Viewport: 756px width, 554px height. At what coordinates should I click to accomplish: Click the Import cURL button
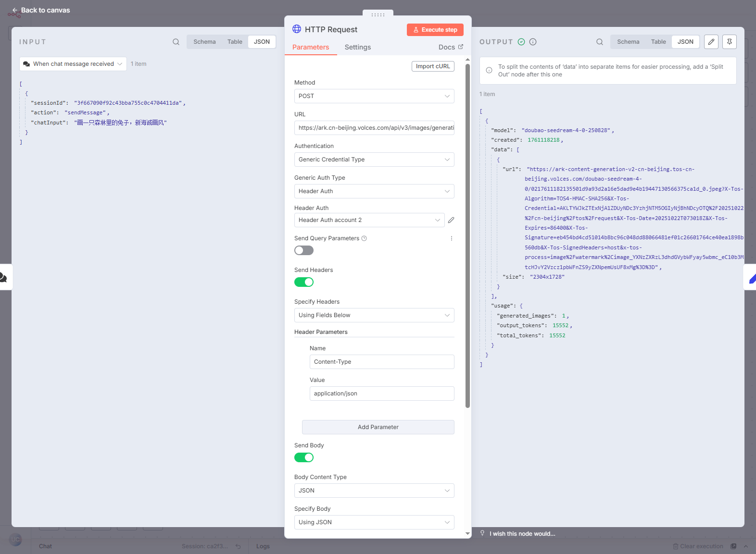click(433, 66)
